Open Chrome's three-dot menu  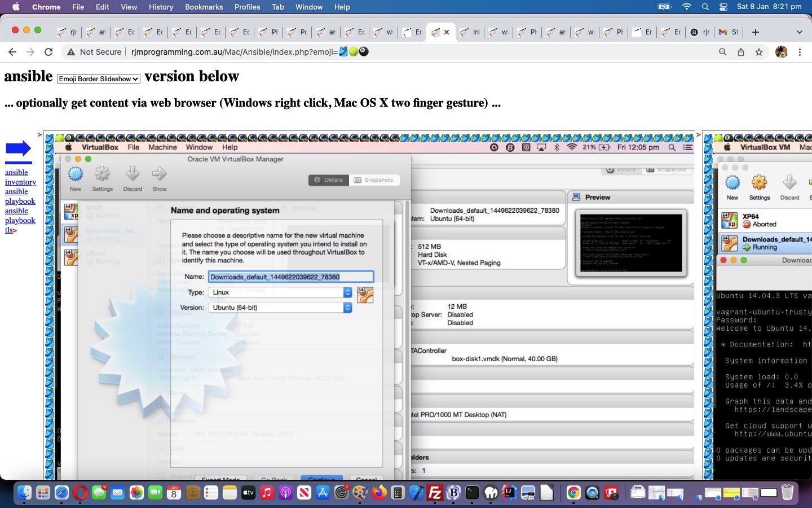800,52
